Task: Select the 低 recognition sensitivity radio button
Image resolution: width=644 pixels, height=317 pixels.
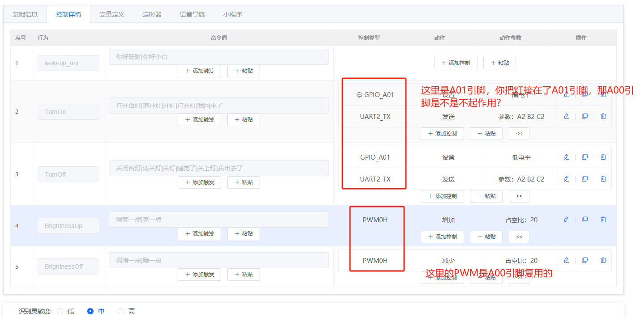Action: tap(60, 311)
